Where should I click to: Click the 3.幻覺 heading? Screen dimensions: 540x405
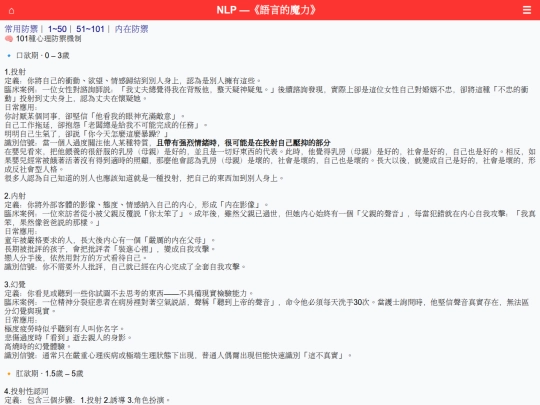(x=15, y=284)
